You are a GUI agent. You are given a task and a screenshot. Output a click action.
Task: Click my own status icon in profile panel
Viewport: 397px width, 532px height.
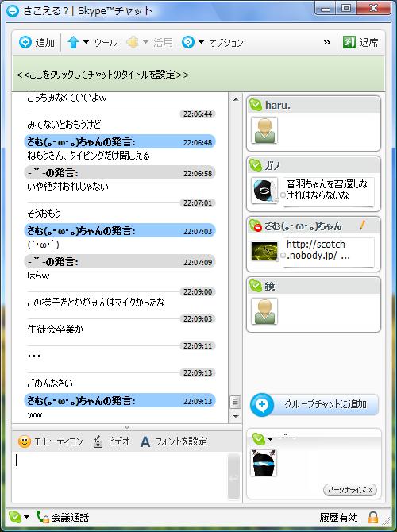coord(259,438)
